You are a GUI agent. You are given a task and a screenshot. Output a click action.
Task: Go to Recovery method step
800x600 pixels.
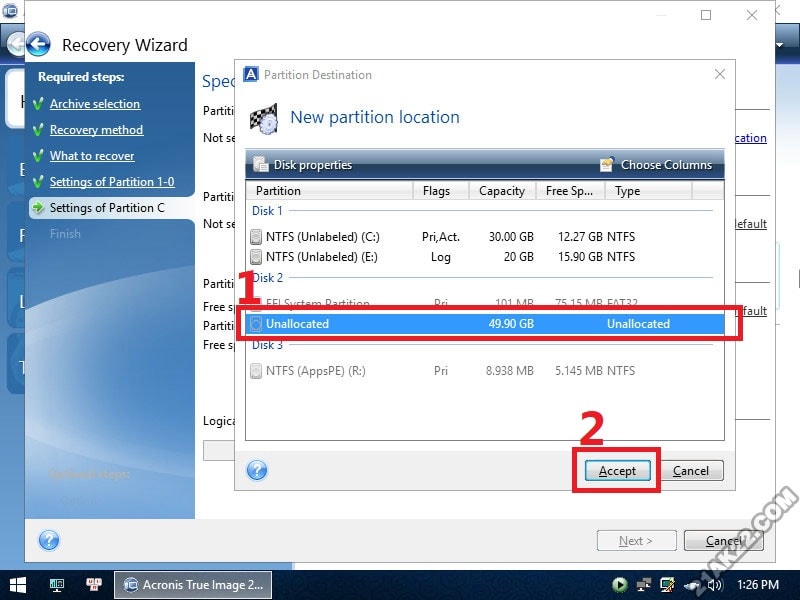96,130
